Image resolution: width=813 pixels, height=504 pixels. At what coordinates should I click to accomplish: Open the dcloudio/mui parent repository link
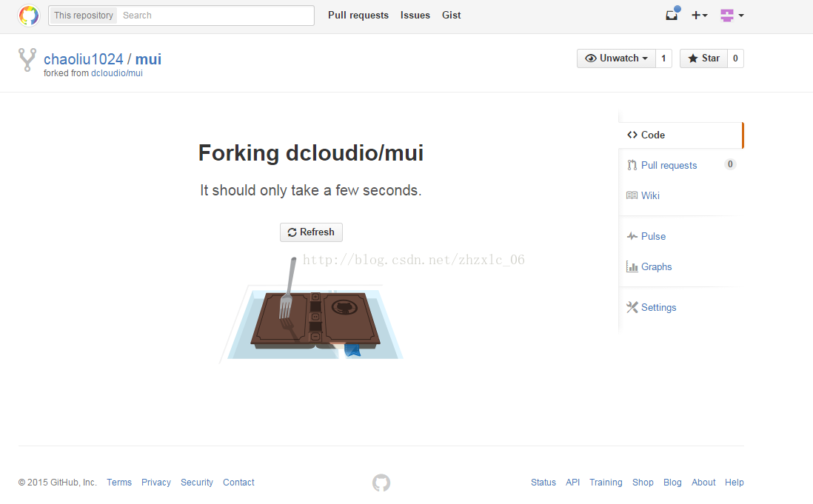click(117, 73)
